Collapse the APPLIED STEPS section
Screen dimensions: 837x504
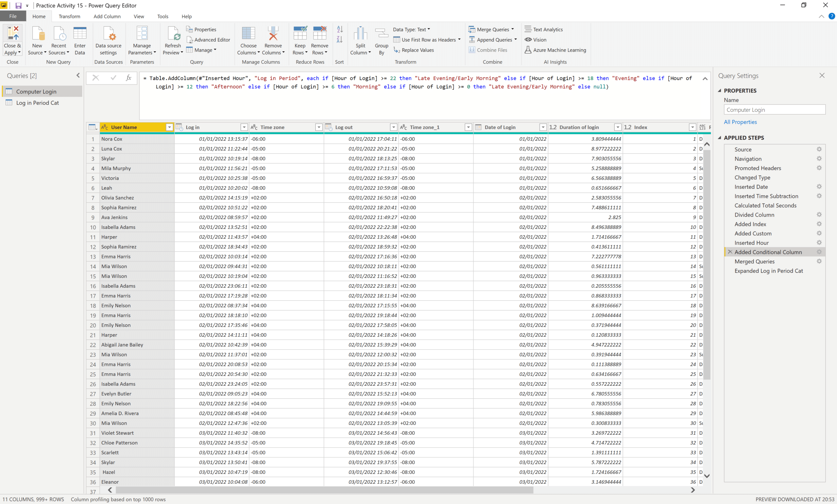coord(720,138)
